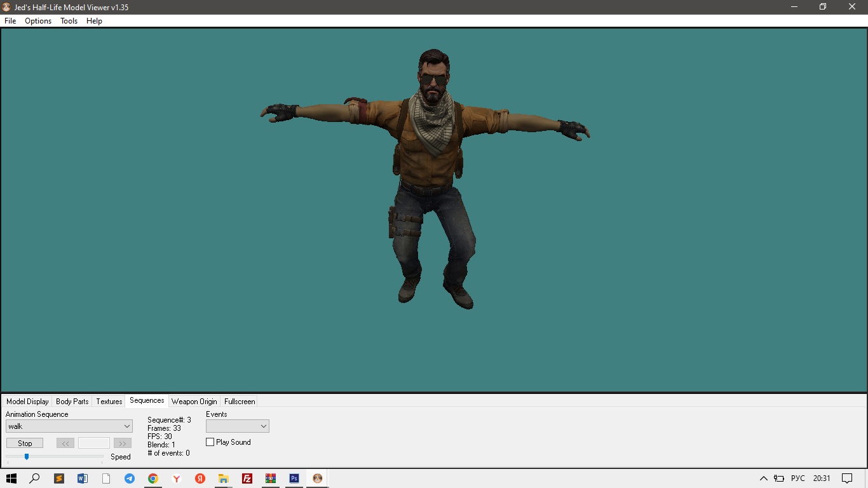Click the FPS: 30 info text
The image size is (868, 488).
(159, 437)
